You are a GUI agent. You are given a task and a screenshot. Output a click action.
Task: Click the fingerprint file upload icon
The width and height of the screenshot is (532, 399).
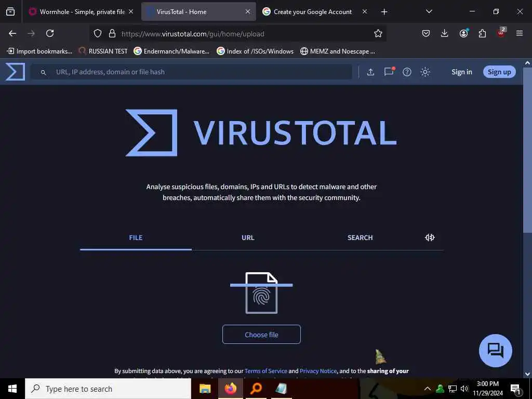click(x=261, y=293)
